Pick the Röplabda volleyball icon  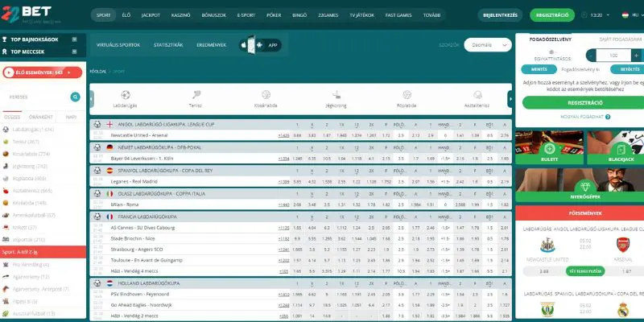407,95
